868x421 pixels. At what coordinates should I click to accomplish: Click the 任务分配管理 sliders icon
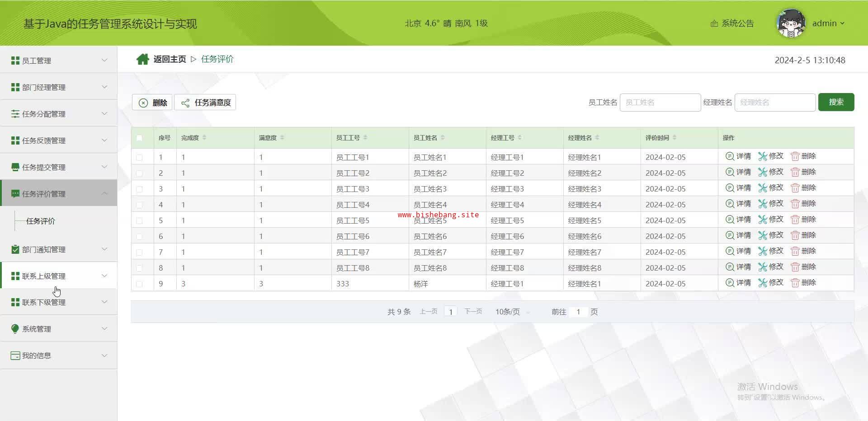point(15,114)
